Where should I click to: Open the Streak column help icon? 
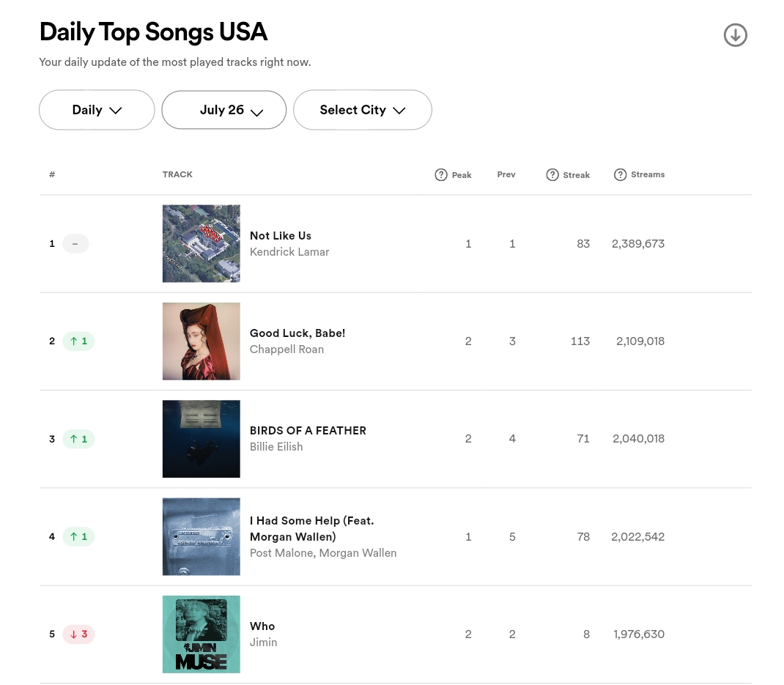coord(552,174)
